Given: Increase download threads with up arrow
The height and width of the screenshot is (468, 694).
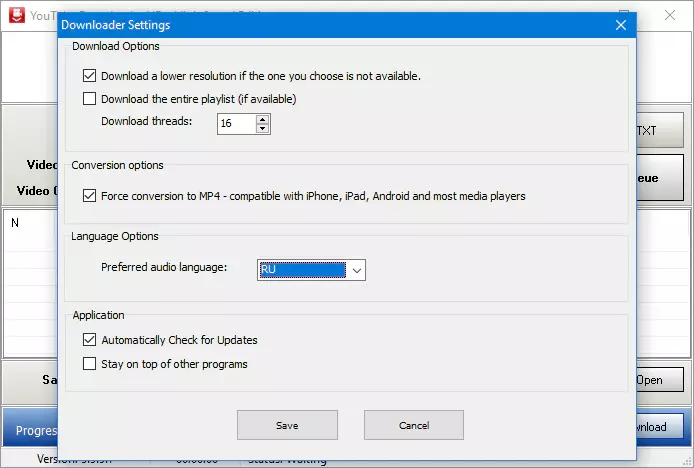Looking at the screenshot, I should (262, 119).
